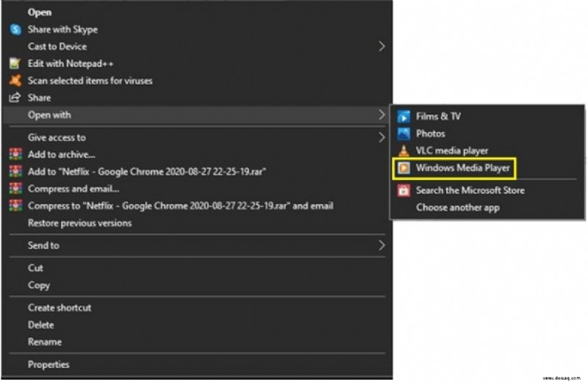588x382 pixels.
Task: Select Restore previous versions
Action: click(x=79, y=223)
